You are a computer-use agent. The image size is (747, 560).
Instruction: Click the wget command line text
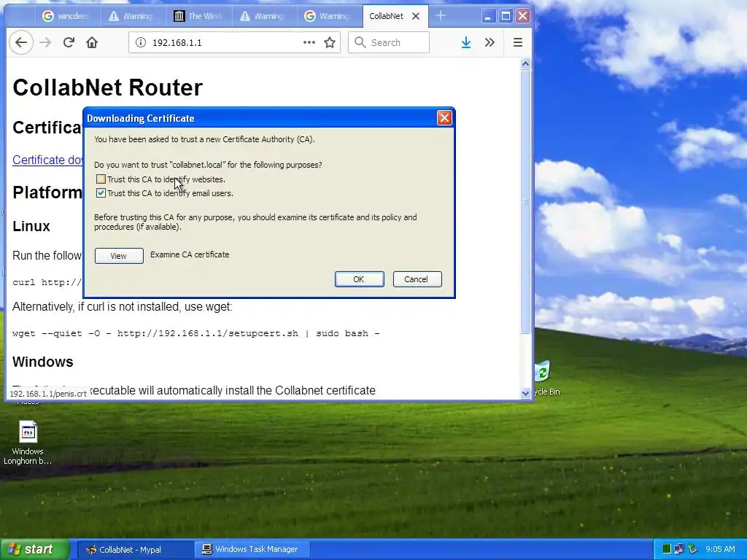196,333
